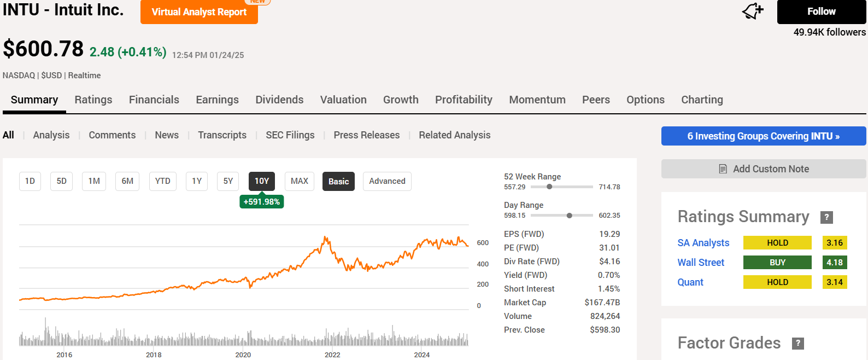This screenshot has height=360, width=868.
Task: Filter feed by Transcripts
Action: coord(222,135)
